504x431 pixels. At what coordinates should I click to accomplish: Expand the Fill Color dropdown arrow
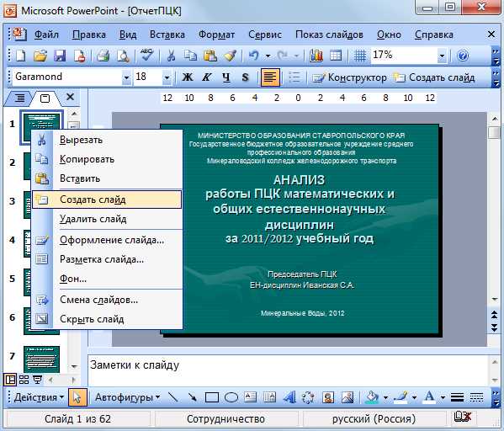pyautogui.click(x=385, y=397)
